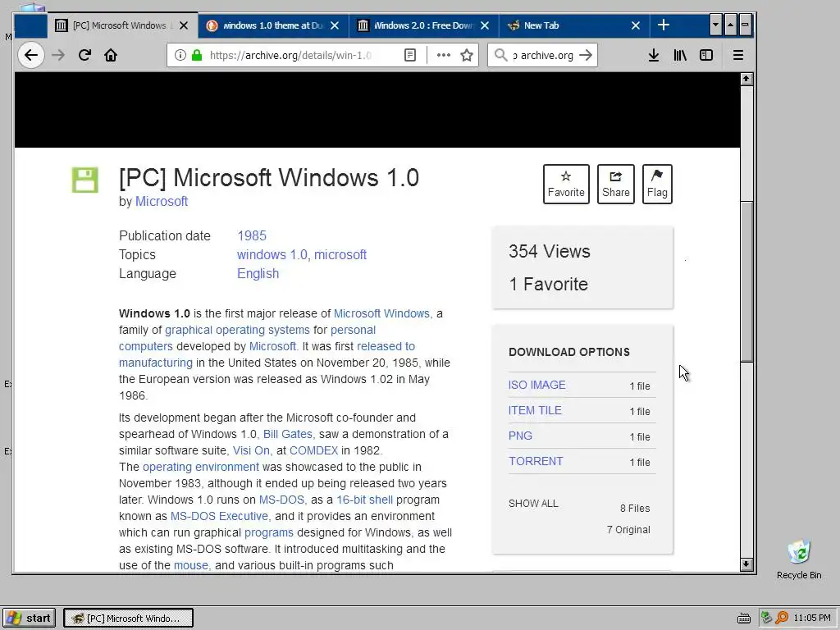
Task: Go back with the browser back arrow
Action: pyautogui.click(x=31, y=55)
